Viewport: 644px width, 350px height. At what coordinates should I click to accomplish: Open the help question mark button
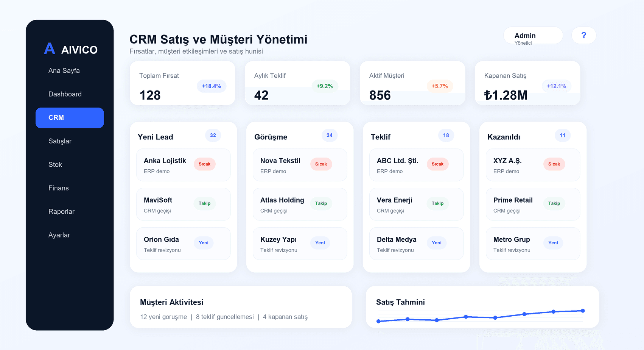[583, 35]
